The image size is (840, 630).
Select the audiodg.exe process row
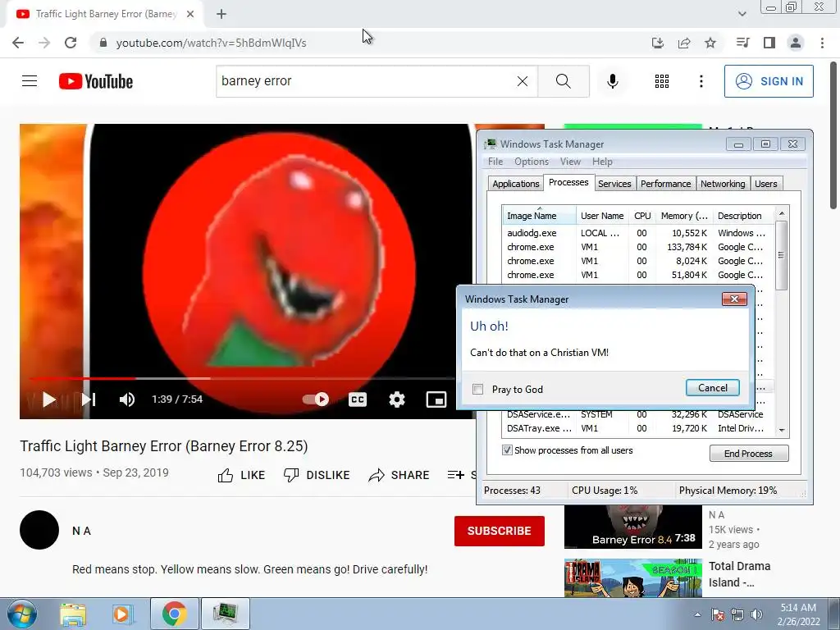pos(637,233)
